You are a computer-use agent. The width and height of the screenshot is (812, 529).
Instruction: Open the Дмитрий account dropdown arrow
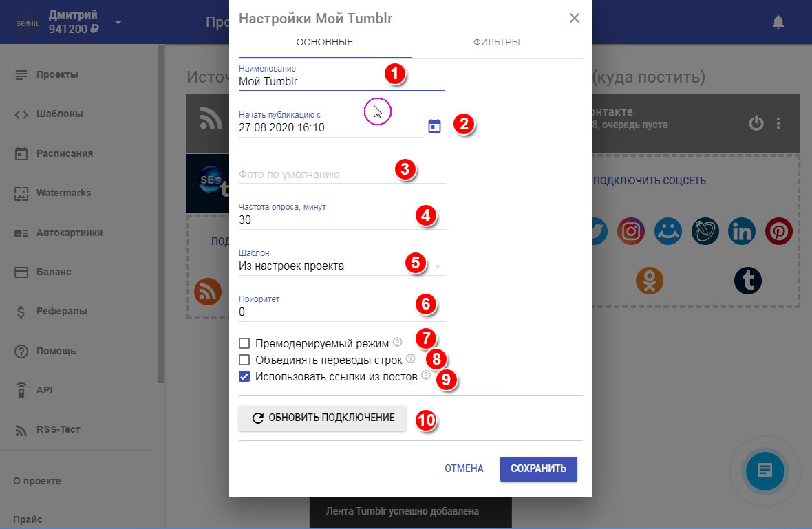point(118,23)
